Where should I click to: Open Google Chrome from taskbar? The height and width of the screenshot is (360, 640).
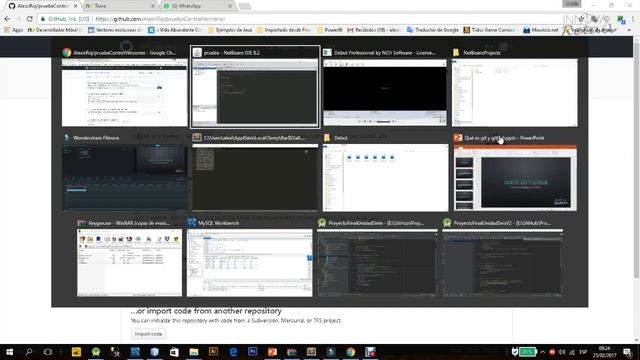point(350,352)
